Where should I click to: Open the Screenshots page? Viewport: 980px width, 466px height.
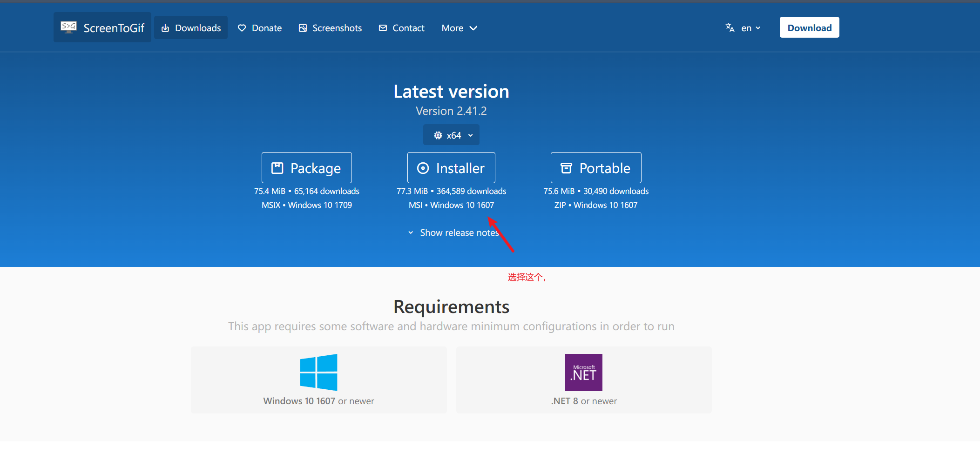point(330,28)
